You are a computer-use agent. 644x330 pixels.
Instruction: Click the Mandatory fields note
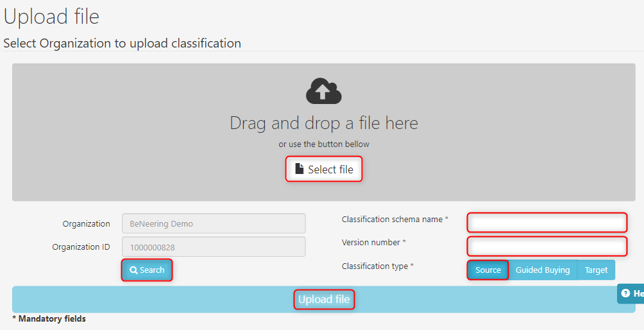[49, 318]
